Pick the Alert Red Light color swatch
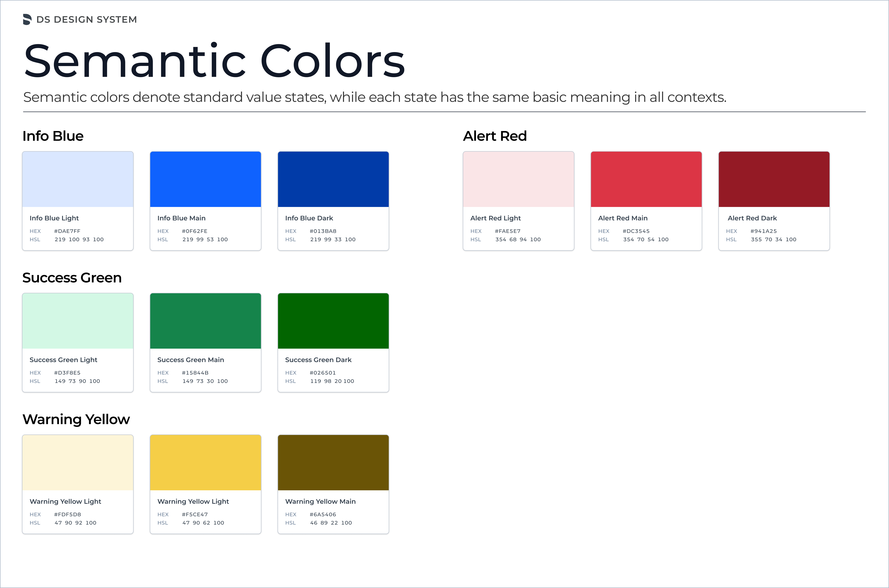The height and width of the screenshot is (588, 889). point(519,179)
